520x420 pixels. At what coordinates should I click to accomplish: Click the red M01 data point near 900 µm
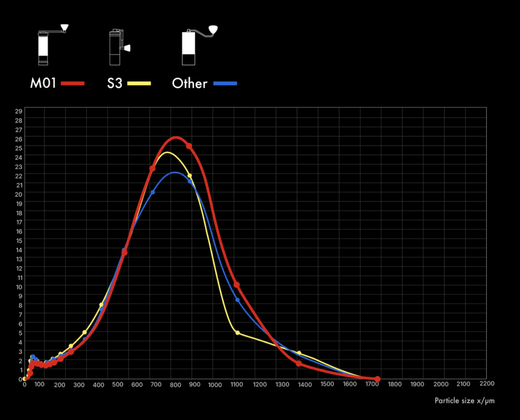[189, 146]
